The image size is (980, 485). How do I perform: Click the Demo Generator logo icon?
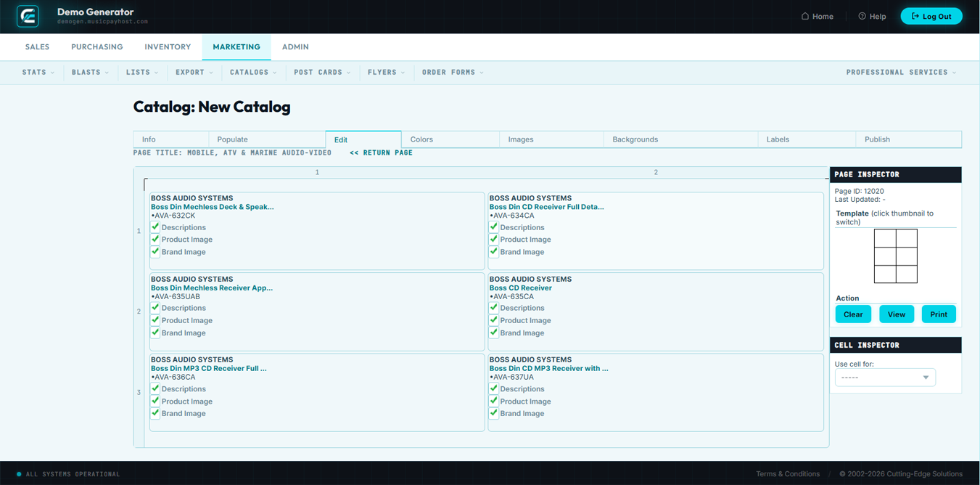pyautogui.click(x=28, y=16)
